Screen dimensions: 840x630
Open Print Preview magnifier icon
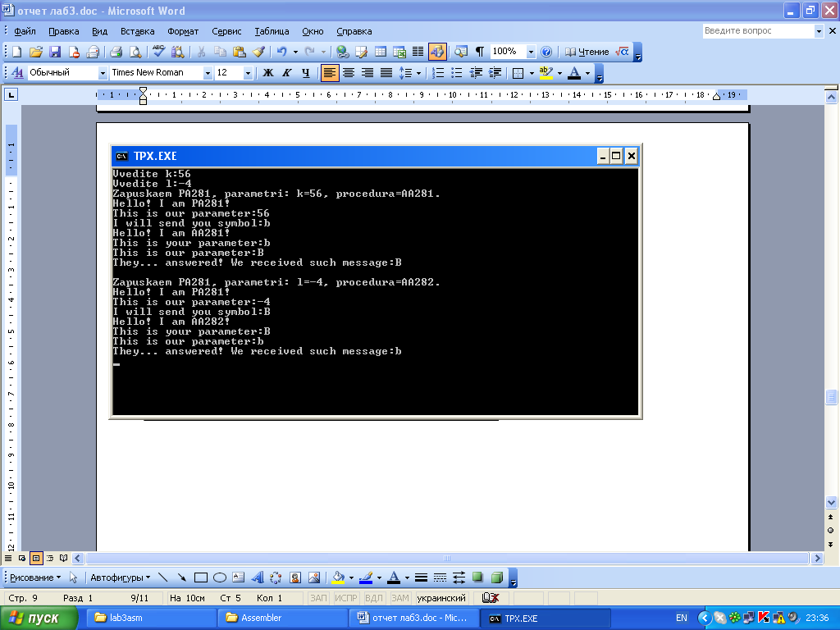click(135, 52)
